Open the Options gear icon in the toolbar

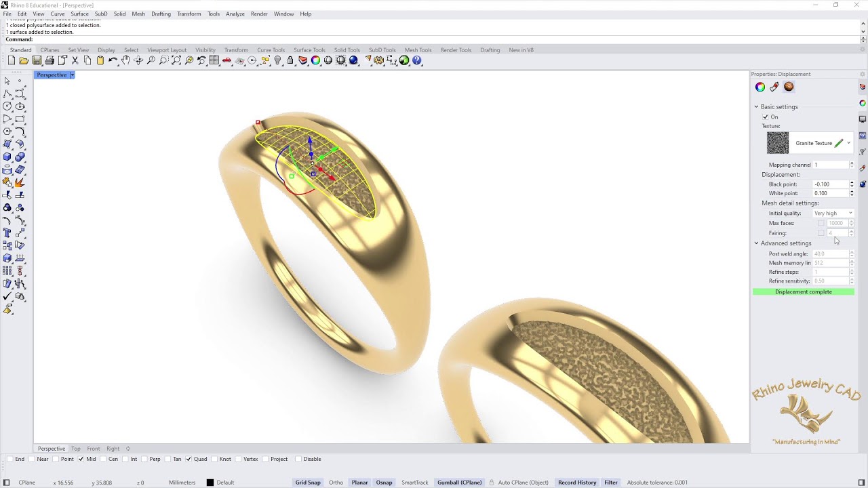378,60
